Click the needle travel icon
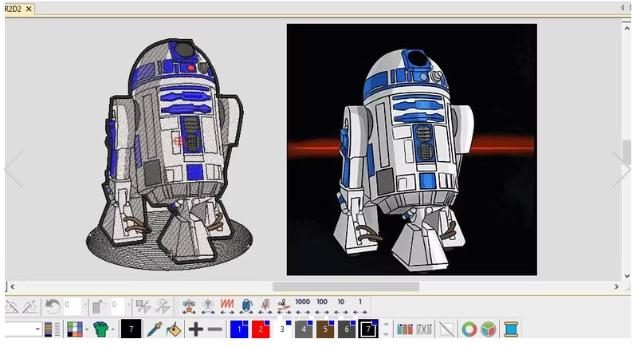The width and height of the screenshot is (644, 347). [x=265, y=306]
